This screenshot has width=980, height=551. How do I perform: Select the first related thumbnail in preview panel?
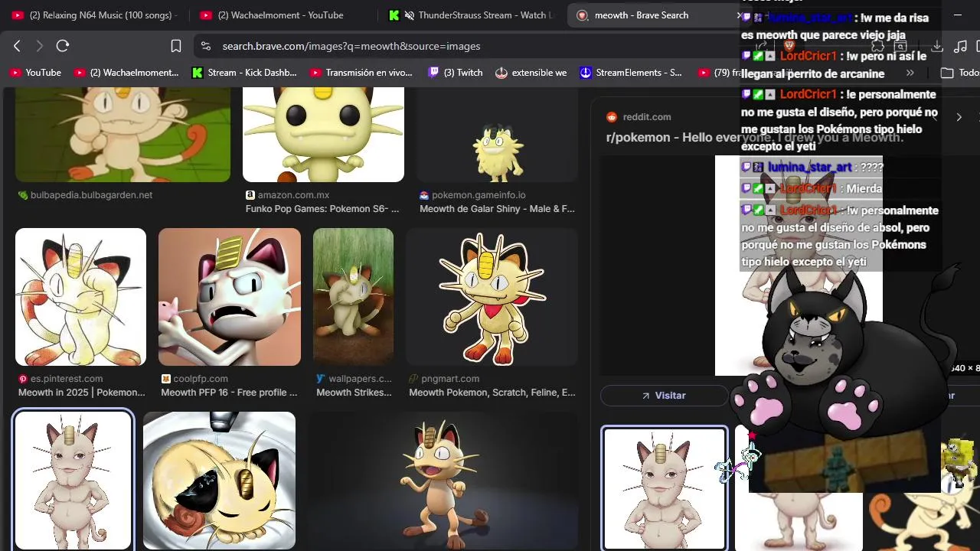point(664,488)
